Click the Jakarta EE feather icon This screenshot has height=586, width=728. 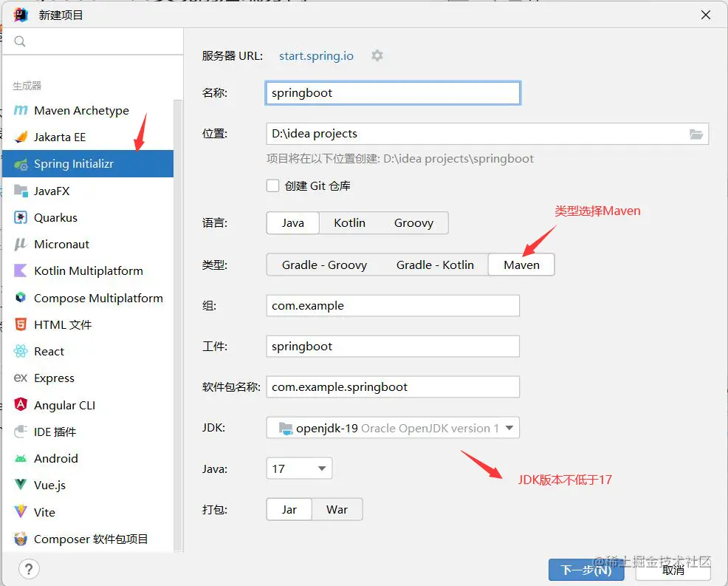(x=21, y=137)
